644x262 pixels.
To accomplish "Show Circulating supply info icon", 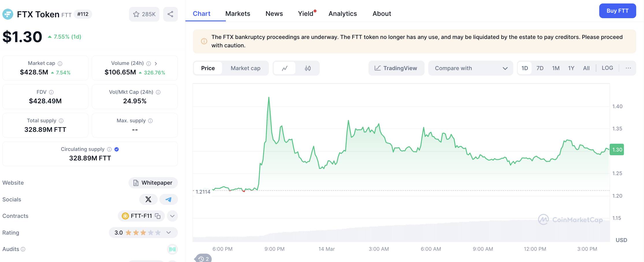I will click(109, 149).
